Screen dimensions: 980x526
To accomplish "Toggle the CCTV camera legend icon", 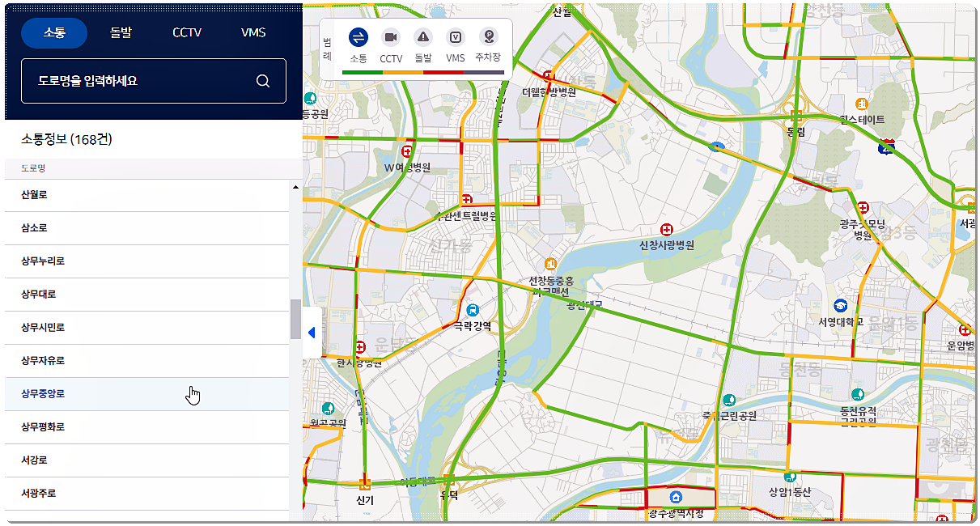I will [391, 37].
